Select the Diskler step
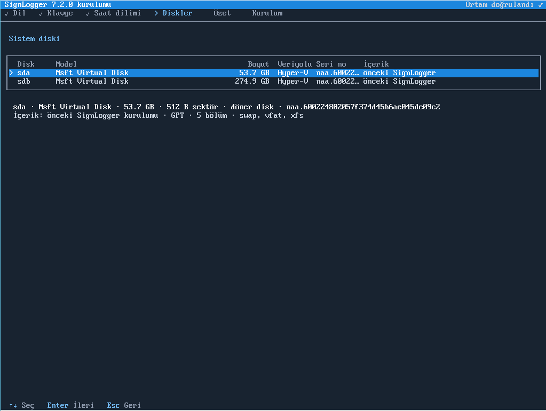 173,13
